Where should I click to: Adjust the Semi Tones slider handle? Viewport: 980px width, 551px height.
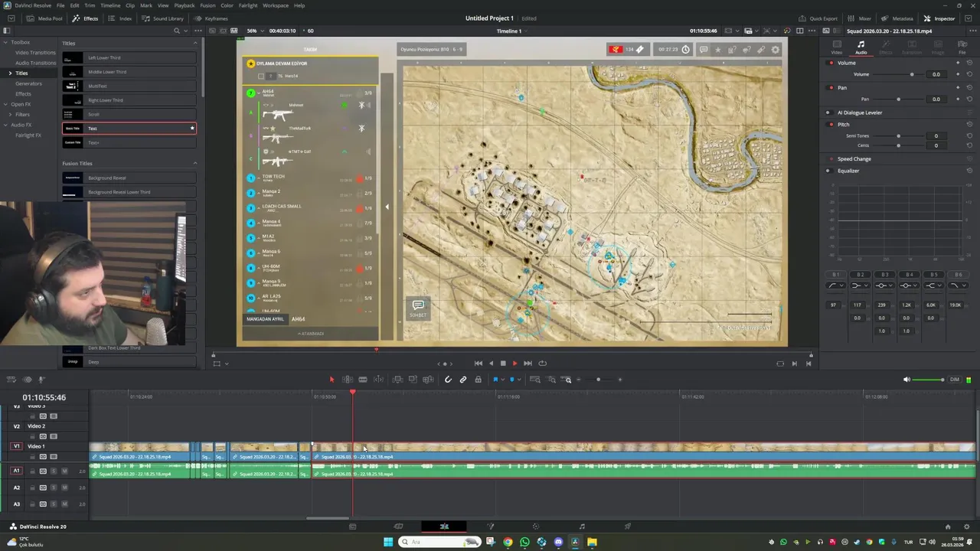(x=898, y=135)
